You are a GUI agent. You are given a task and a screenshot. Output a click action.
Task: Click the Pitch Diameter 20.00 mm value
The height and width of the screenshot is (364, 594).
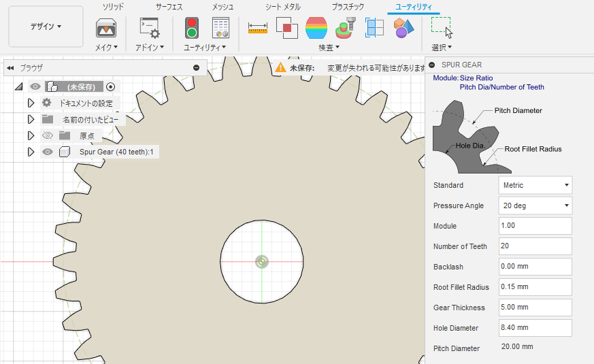coord(517,346)
